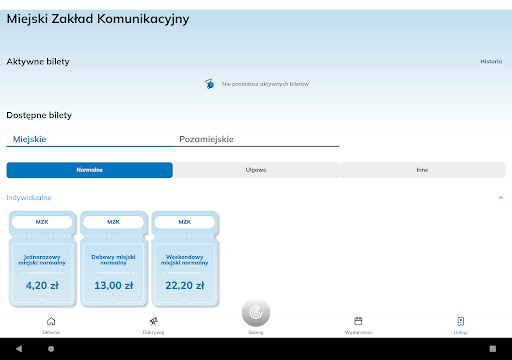Screen dimensions: 512x360
Task: Tap the Android recent apps square
Action: pyautogui.click(x=493, y=349)
